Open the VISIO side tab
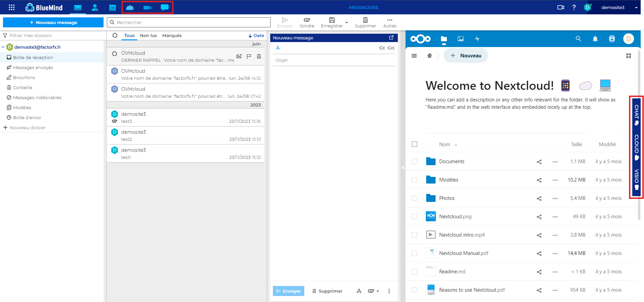Image resolution: width=644 pixels, height=302 pixels. click(x=637, y=179)
